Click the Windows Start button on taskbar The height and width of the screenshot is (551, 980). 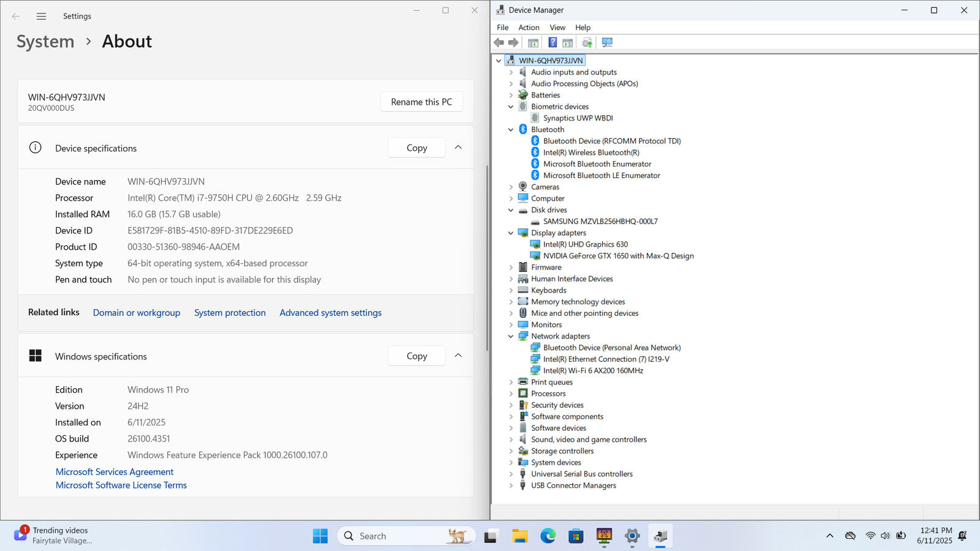[x=320, y=536]
